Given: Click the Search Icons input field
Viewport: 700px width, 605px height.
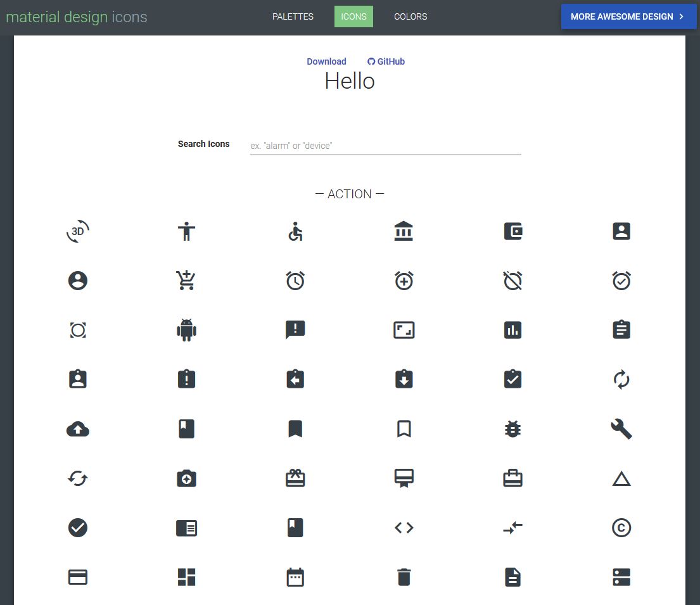Looking at the screenshot, I should [385, 145].
